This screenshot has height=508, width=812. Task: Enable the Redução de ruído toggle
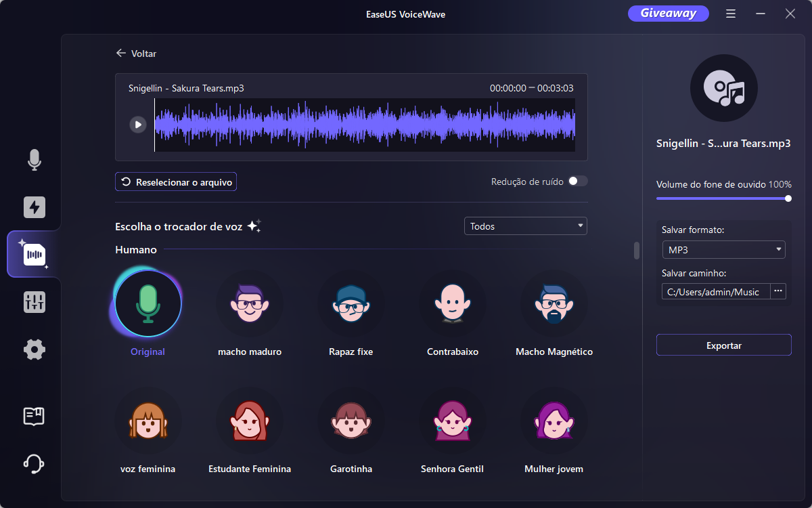point(579,181)
